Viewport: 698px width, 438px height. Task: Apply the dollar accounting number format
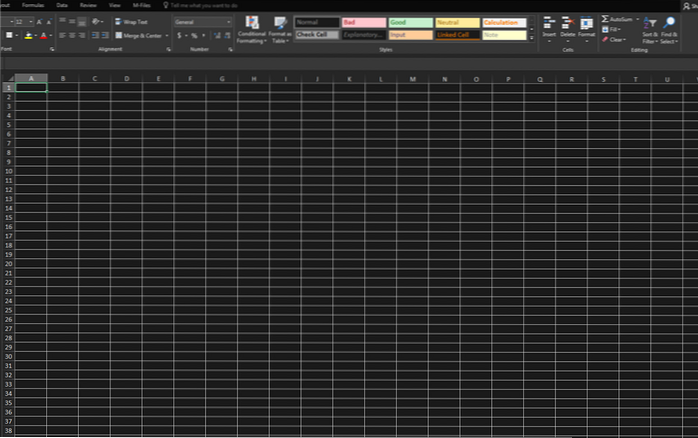179,35
